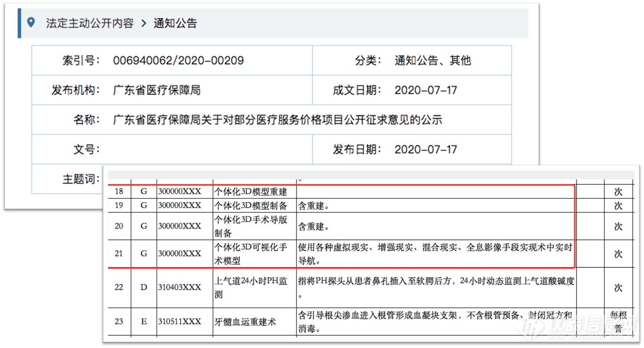The width and height of the screenshot is (644, 348).
Task: Click the G cell in row 21
Action: (x=144, y=253)
